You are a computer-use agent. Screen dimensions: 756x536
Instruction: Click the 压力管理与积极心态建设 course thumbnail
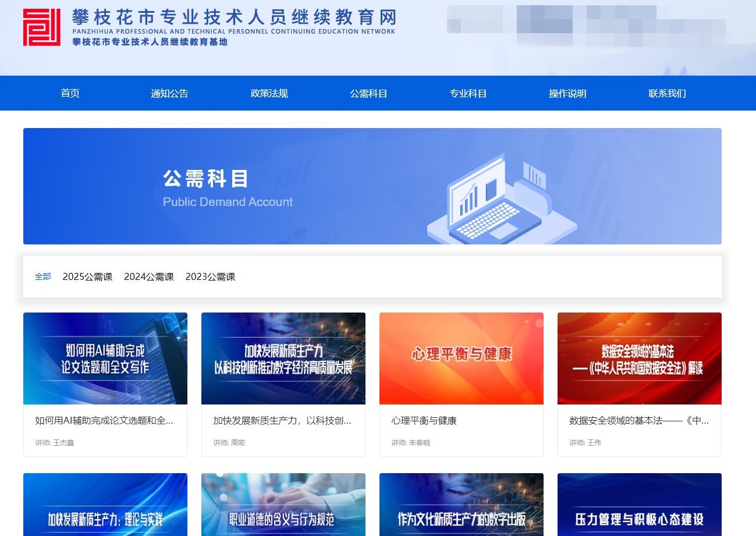(x=639, y=505)
